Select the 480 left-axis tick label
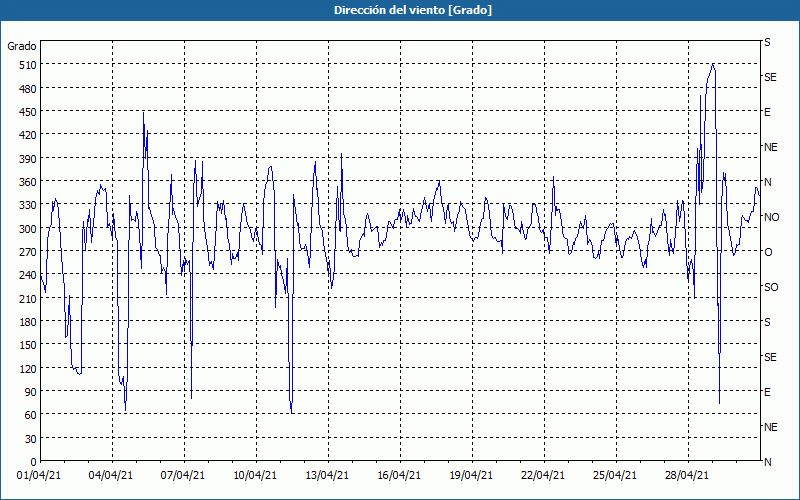800x500 pixels. (28, 89)
